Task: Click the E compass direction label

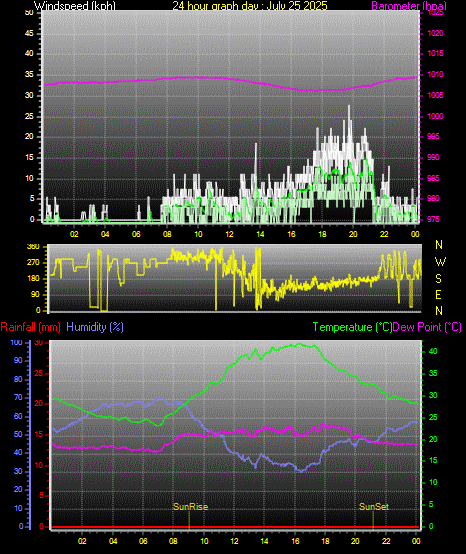Action: (438, 295)
